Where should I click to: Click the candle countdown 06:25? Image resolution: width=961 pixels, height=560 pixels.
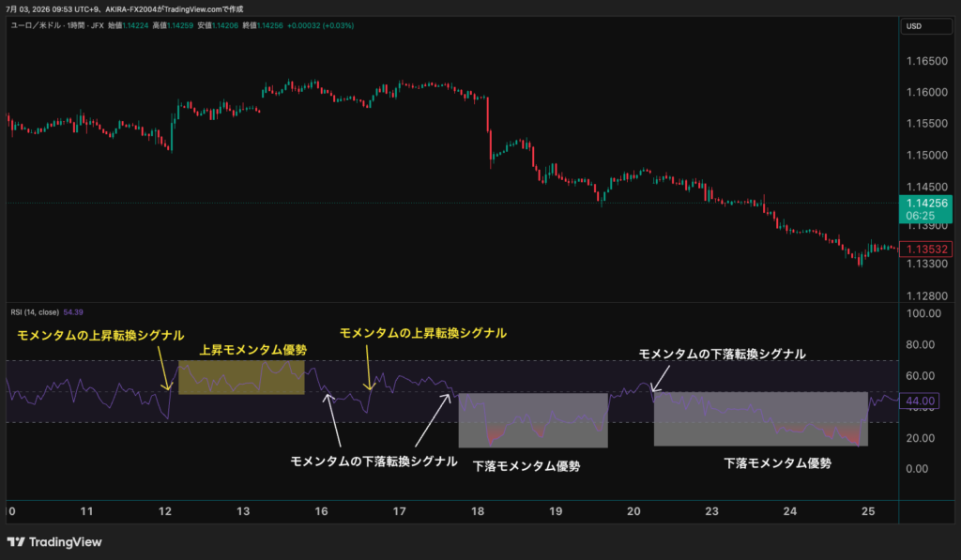[x=920, y=217]
